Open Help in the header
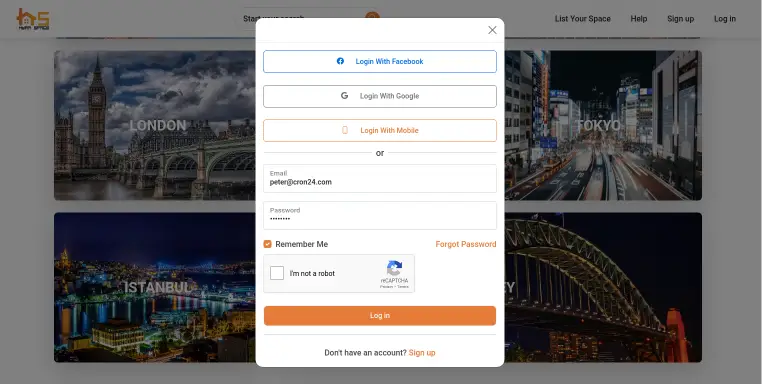 point(639,19)
